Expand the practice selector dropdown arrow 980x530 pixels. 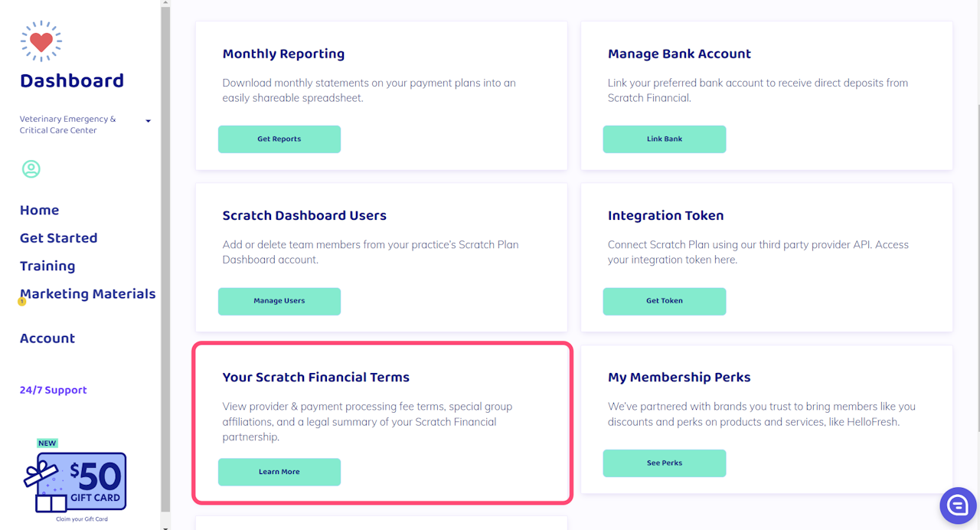click(x=148, y=121)
